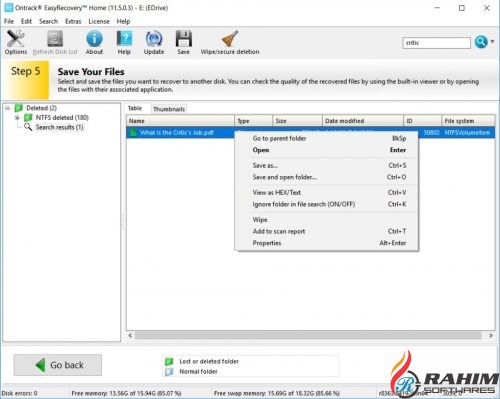
Task: Sort by the ID column header
Action: [422, 121]
